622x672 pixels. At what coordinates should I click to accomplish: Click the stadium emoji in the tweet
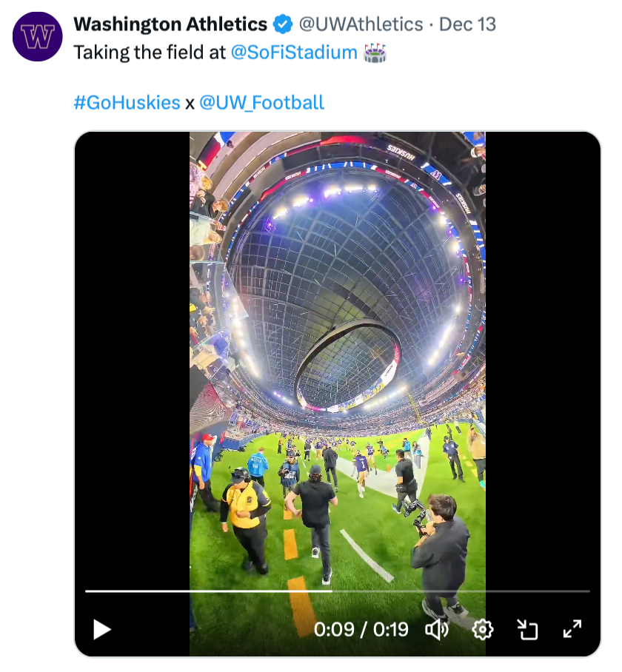point(376,53)
